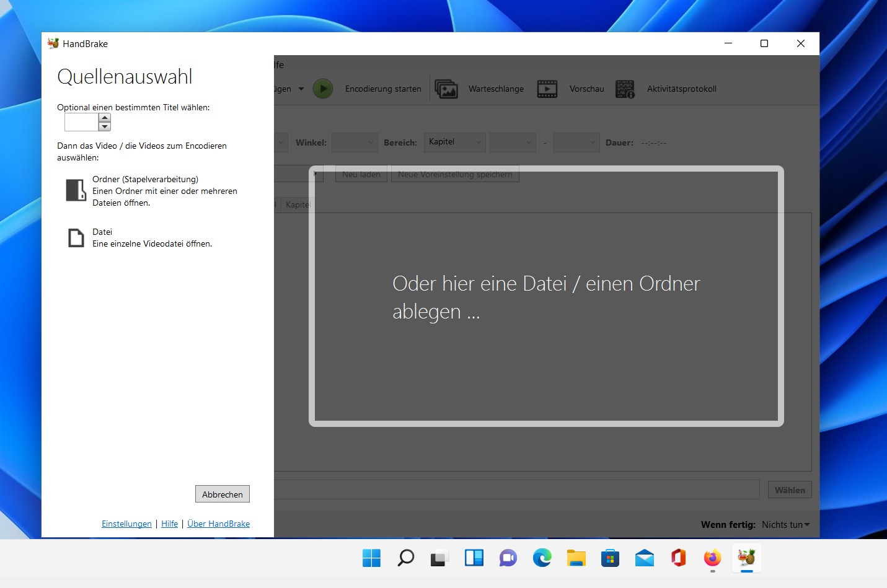The width and height of the screenshot is (887, 588).
Task: Open the queue pictures icon
Action: click(446, 89)
